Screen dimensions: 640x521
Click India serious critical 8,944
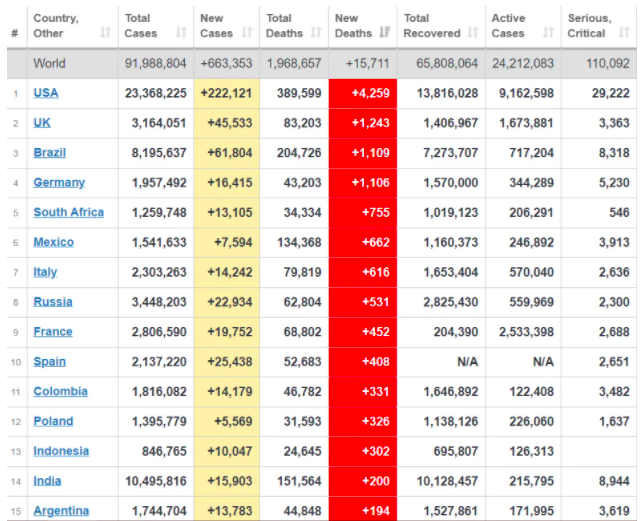tap(614, 481)
